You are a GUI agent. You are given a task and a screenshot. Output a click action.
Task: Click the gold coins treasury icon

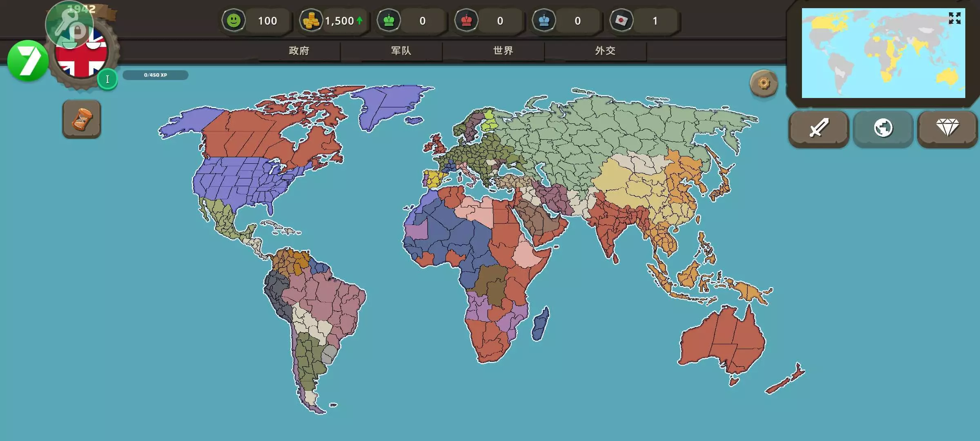[x=311, y=20]
